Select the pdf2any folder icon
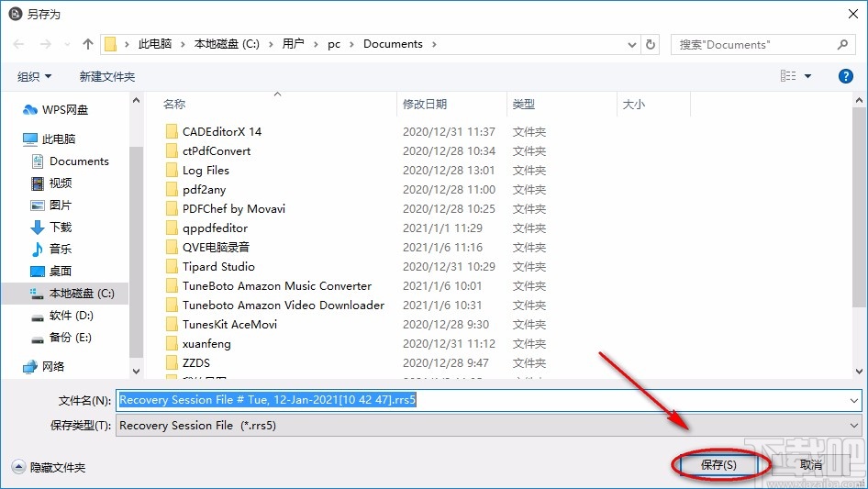868x489 pixels. pyautogui.click(x=172, y=189)
